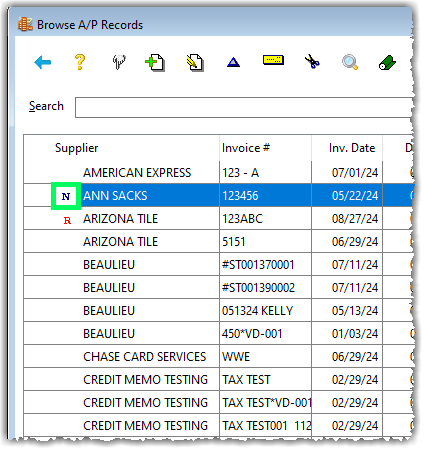Select ARIZONA TILE row with invoice 123ABC
424x449 pixels.
(x=218, y=219)
